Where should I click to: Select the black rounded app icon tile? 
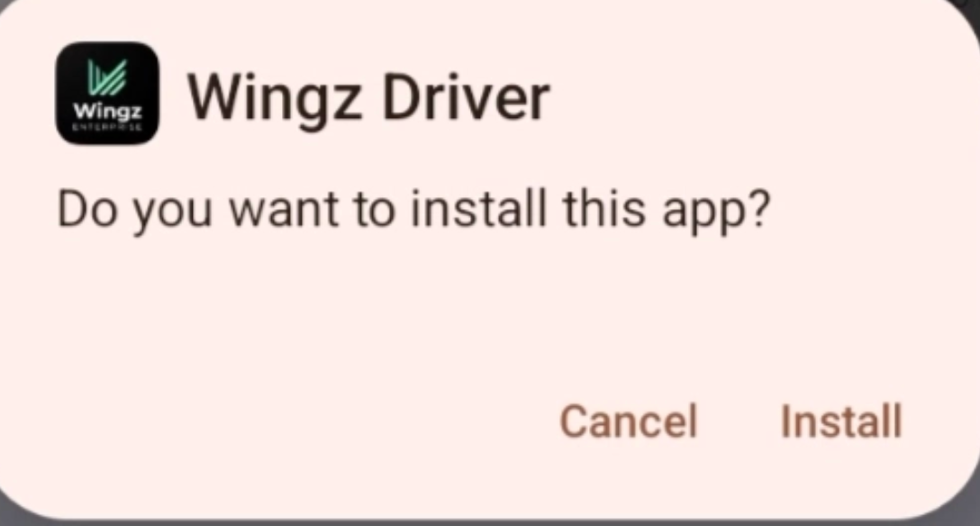(107, 94)
